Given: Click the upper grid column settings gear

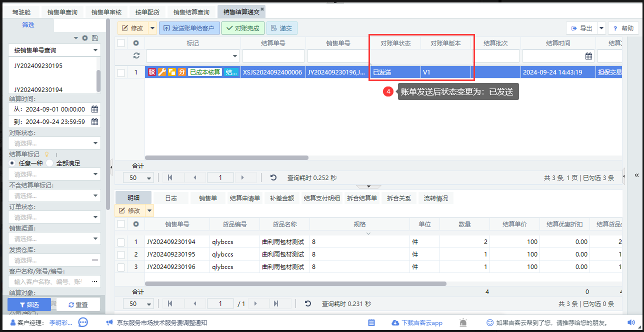Looking at the screenshot, I should (135, 43).
